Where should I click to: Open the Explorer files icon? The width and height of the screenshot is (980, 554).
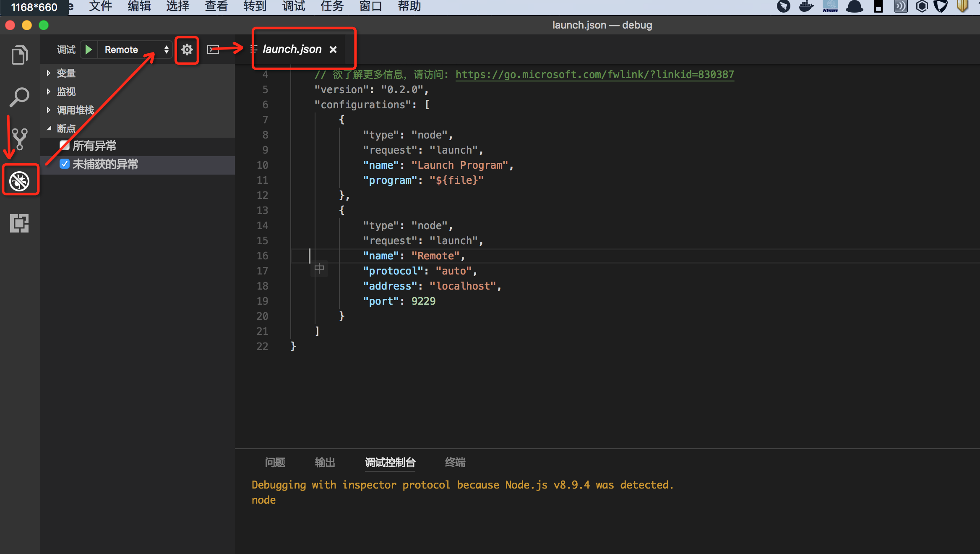point(19,55)
